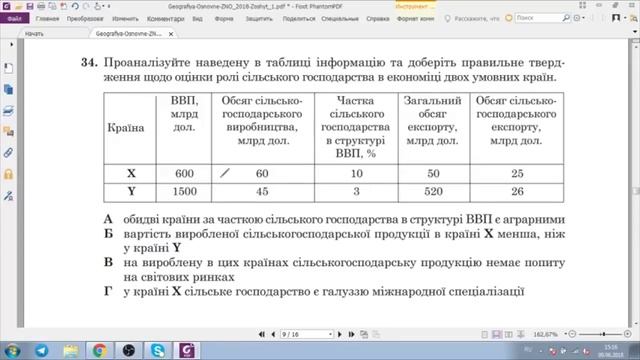Open the Специальные ribbon tab

tap(340, 19)
